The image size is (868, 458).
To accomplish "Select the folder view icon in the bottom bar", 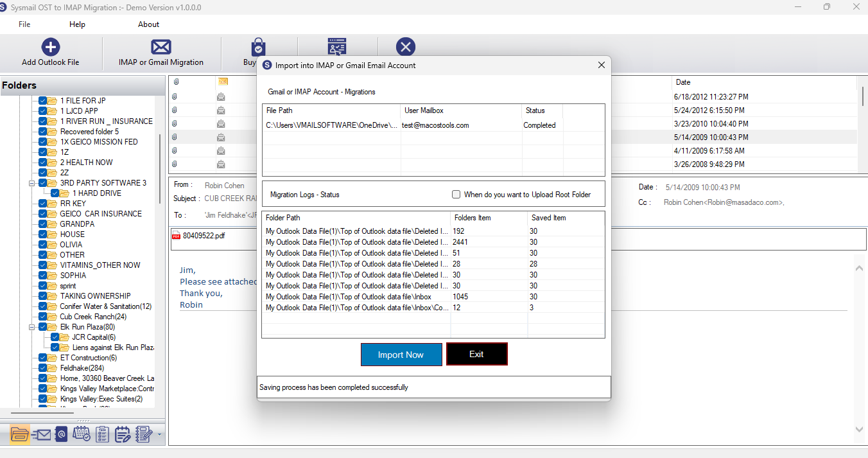I will (20, 435).
